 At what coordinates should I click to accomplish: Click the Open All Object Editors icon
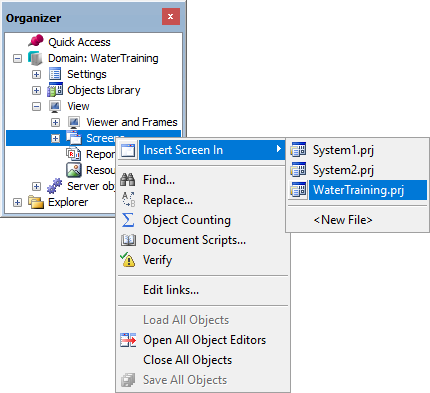pos(128,340)
